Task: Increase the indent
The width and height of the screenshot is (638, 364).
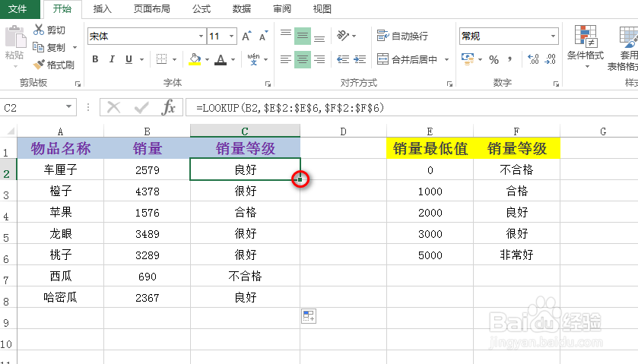Action: tap(360, 59)
